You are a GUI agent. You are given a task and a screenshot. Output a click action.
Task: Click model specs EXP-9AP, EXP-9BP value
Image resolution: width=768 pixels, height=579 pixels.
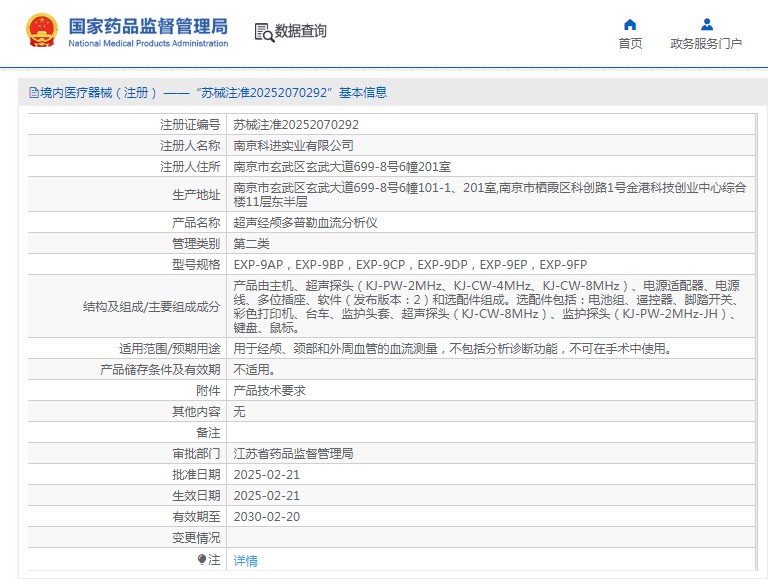click(x=410, y=265)
